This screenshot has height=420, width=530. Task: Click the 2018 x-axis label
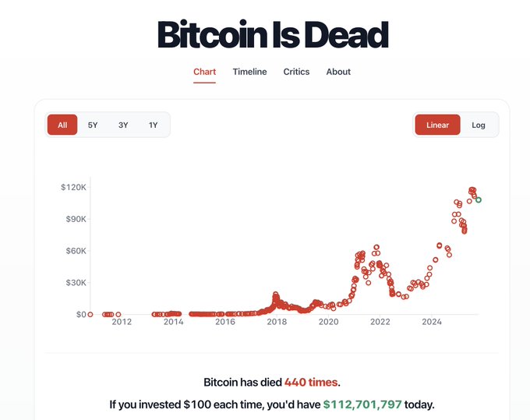277,322
